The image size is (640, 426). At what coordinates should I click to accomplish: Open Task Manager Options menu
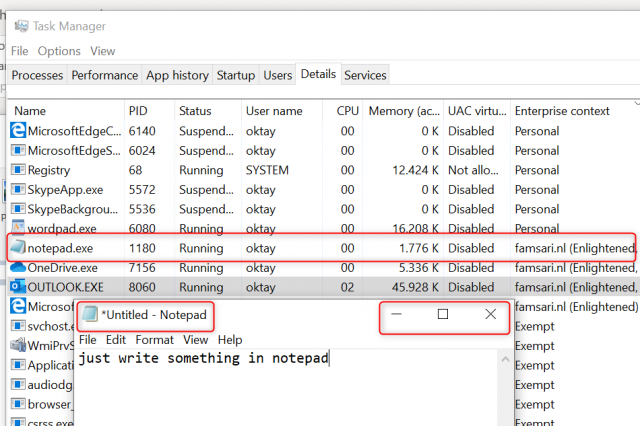coord(59,51)
